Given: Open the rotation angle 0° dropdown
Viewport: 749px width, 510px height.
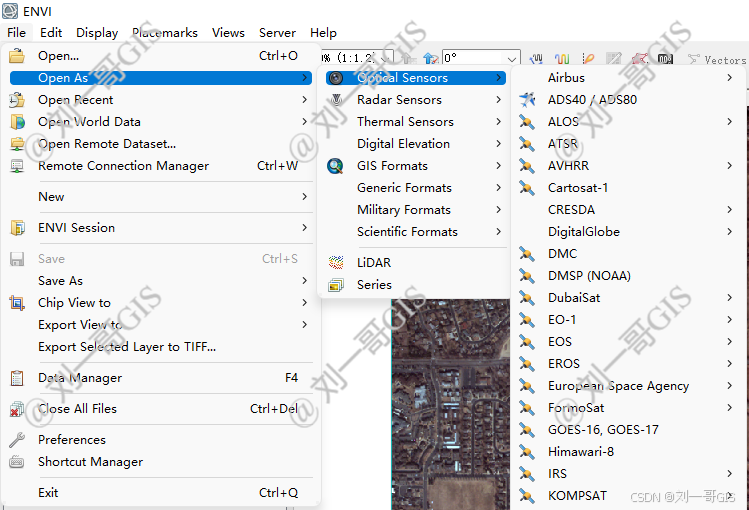Looking at the screenshot, I should pyautogui.click(x=512, y=59).
